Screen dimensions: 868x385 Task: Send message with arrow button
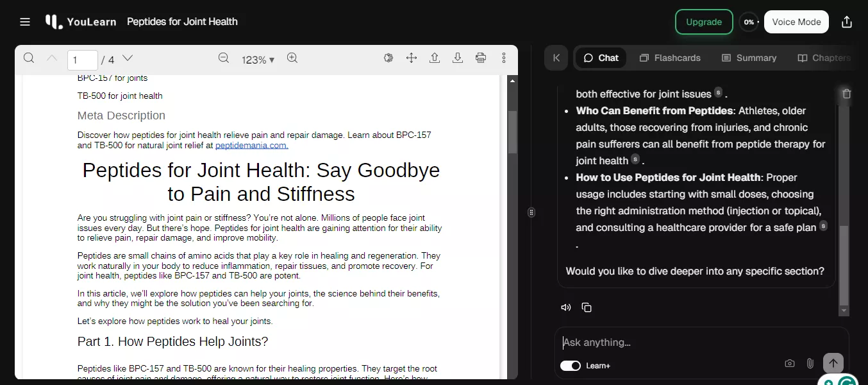(x=833, y=363)
